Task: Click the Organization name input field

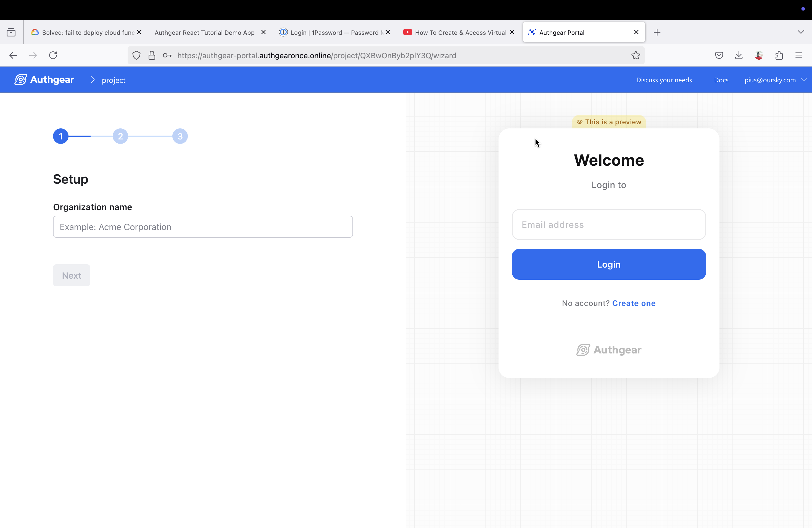Action: point(203,227)
